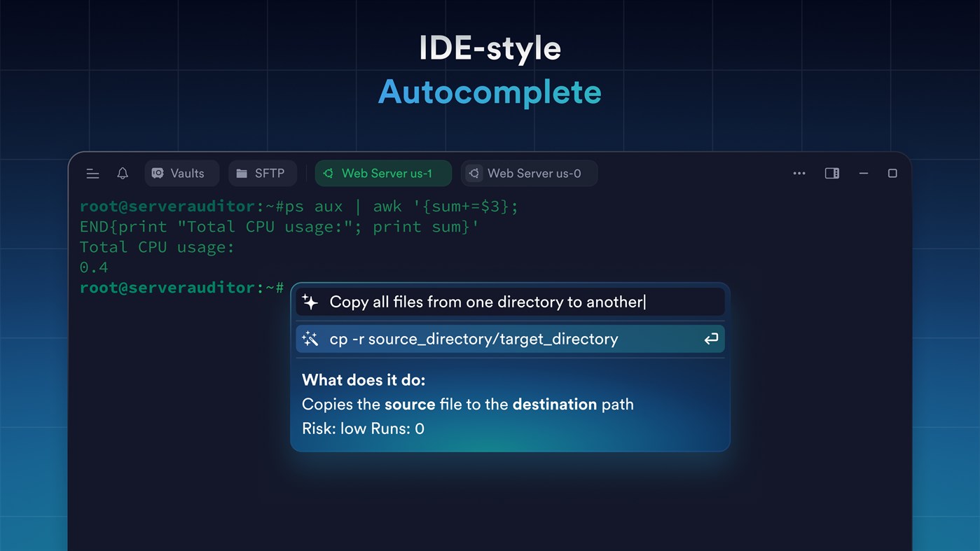Screen dimensions: 980x551
Task: Open the notifications bell
Action: pos(123,174)
